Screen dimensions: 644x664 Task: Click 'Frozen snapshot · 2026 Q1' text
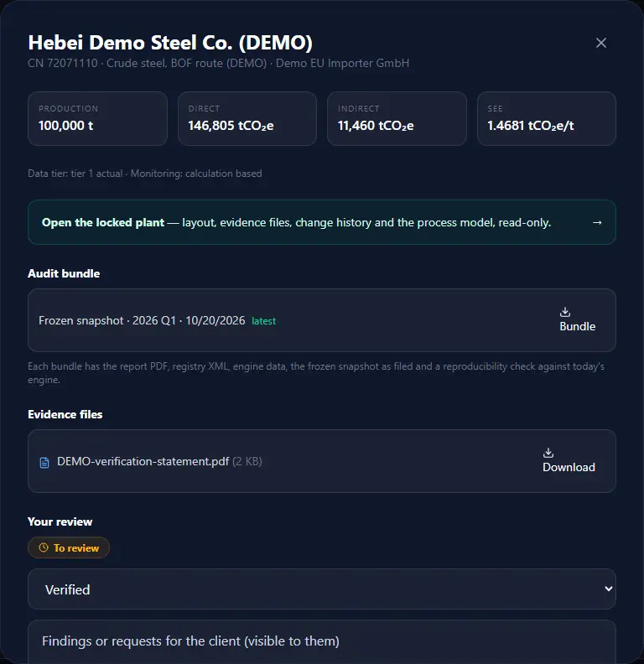click(107, 320)
